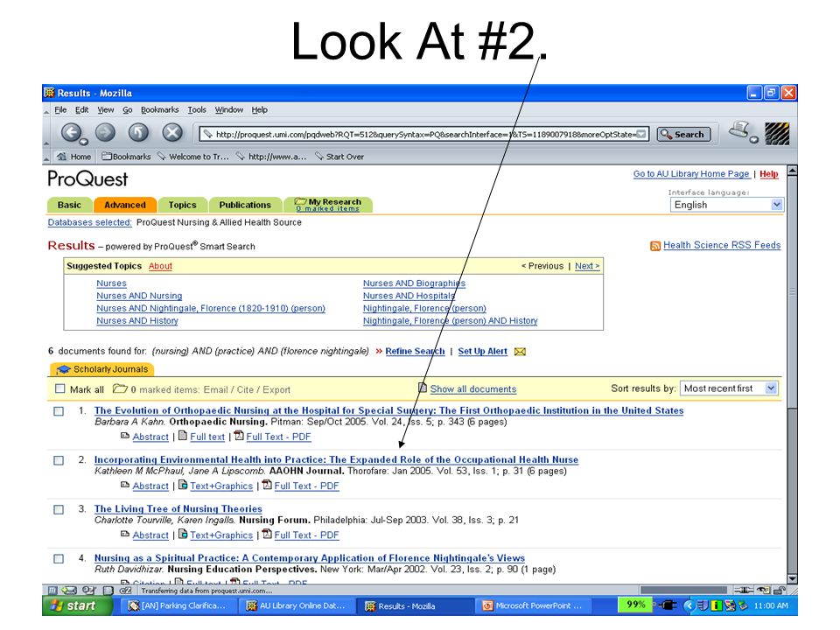Open The Living Tree of Nursing Theories
This screenshot has height=630, width=840.
coord(178,509)
